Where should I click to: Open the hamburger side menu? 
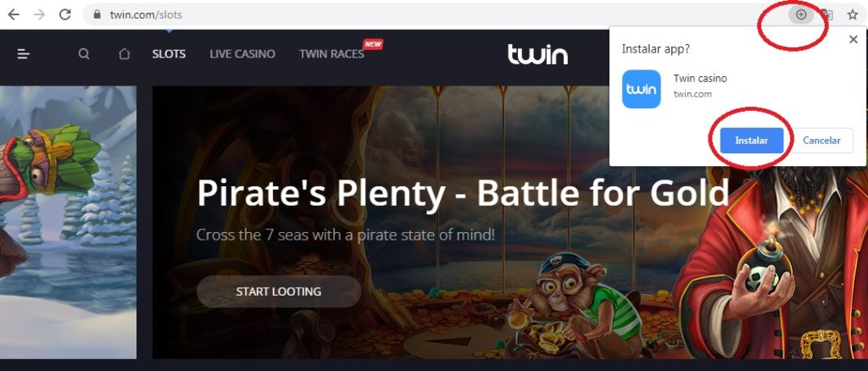[x=23, y=54]
